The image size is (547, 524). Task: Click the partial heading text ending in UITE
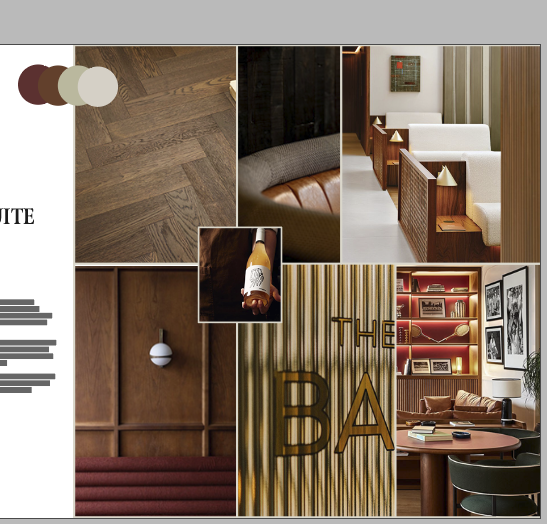(x=17, y=216)
